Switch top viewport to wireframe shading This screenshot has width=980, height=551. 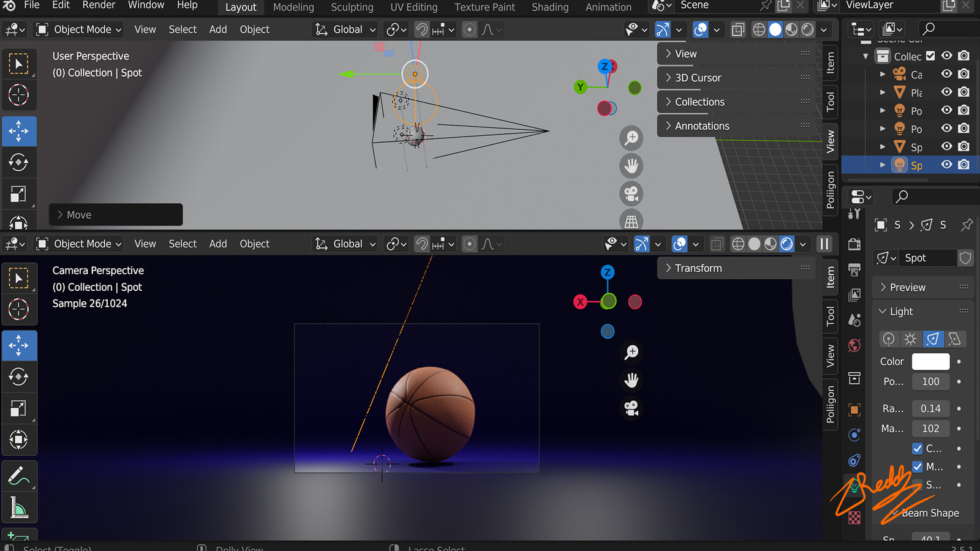coord(759,29)
